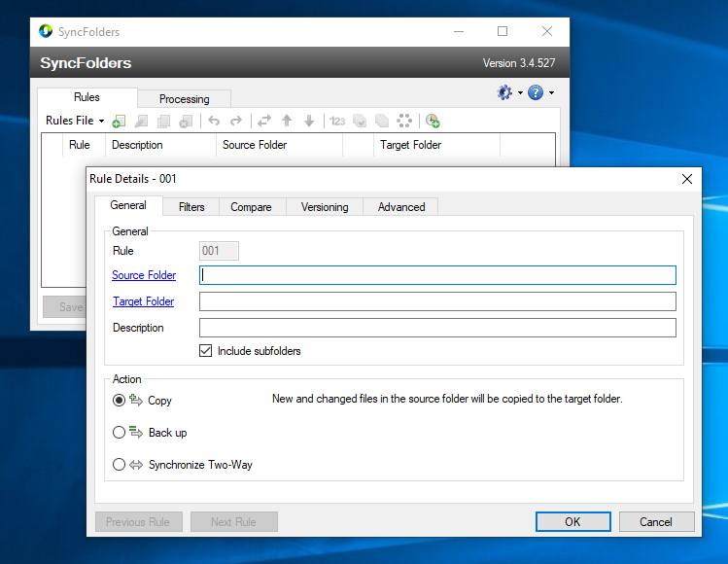Click the Save button in SyncFolders window
This screenshot has width=728, height=564.
pos(65,306)
